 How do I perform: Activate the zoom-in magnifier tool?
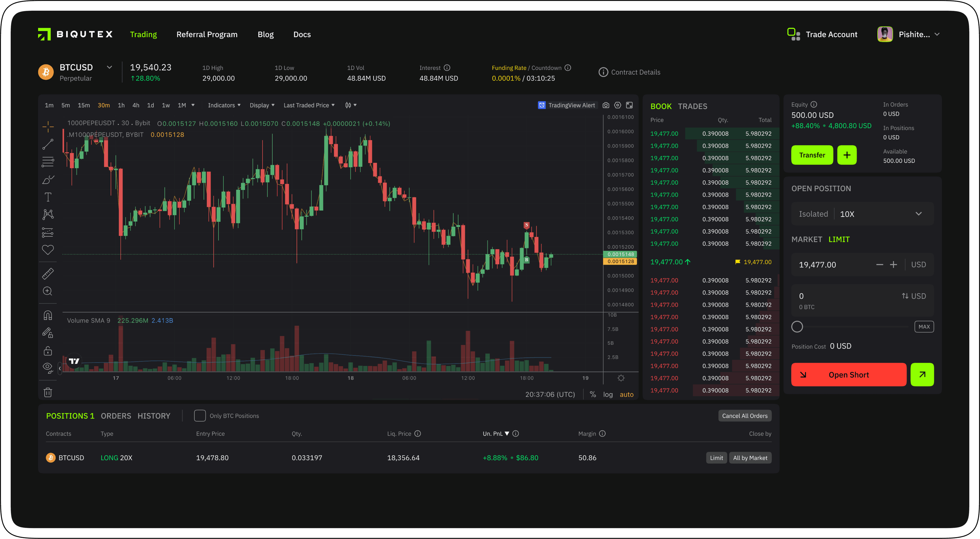pyautogui.click(x=48, y=291)
